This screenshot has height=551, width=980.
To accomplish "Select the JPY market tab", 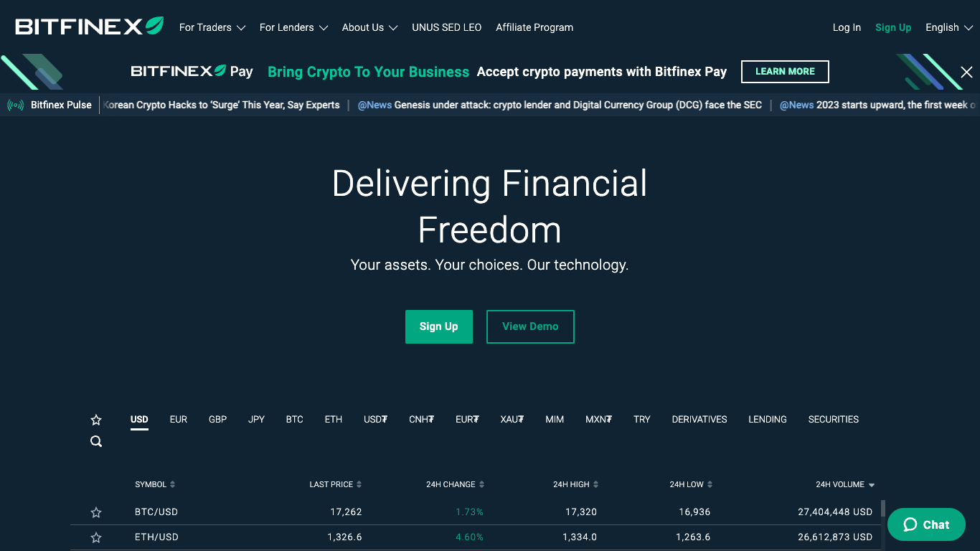I will pos(257,420).
